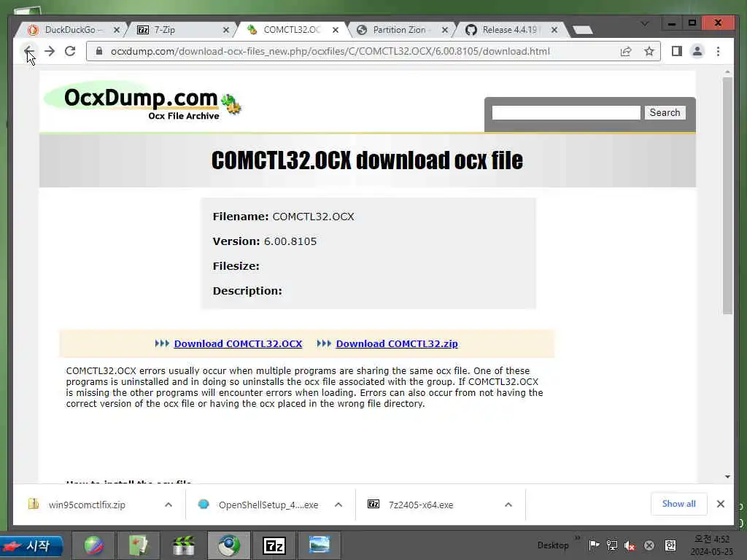Click the flag tray icon
The image size is (747, 560).
[594, 545]
